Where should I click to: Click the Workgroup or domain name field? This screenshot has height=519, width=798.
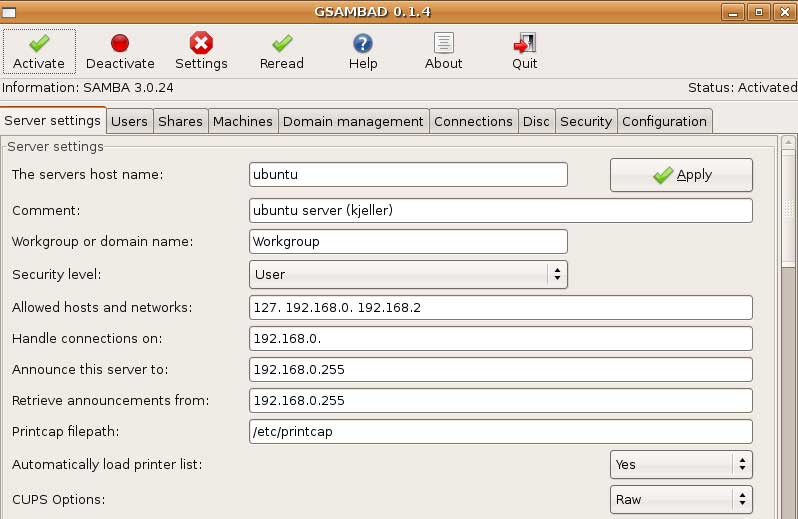(408, 241)
